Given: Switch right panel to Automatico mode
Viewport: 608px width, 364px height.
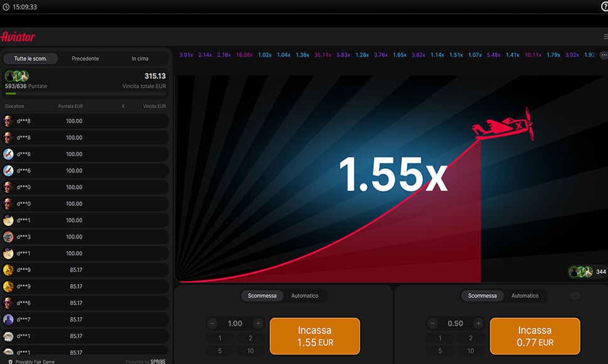Looking at the screenshot, I should [x=524, y=296].
